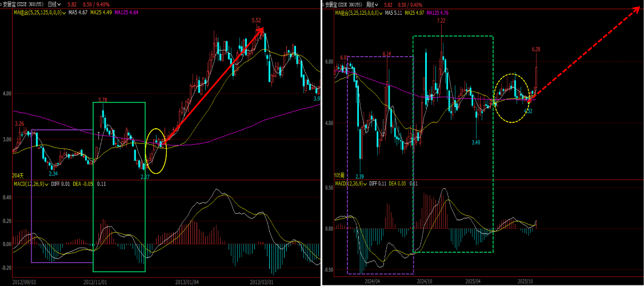Click DIFF 0.01 value in daily MACD
This screenshot has height=286, width=644.
click(62, 184)
